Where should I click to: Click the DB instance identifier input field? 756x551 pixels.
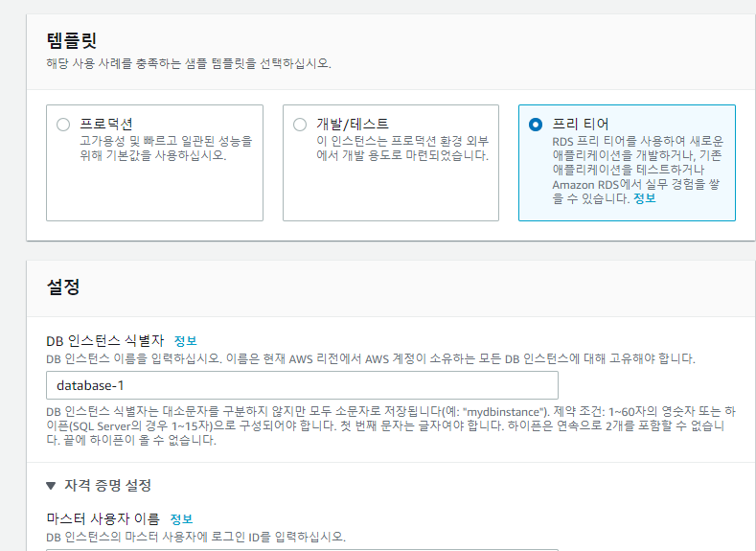pyautogui.click(x=302, y=385)
